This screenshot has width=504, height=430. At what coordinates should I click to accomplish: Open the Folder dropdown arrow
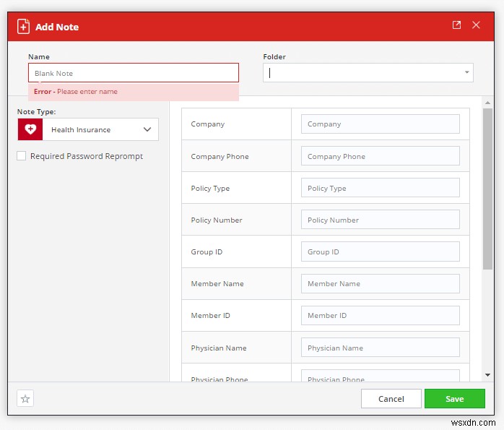coord(466,72)
